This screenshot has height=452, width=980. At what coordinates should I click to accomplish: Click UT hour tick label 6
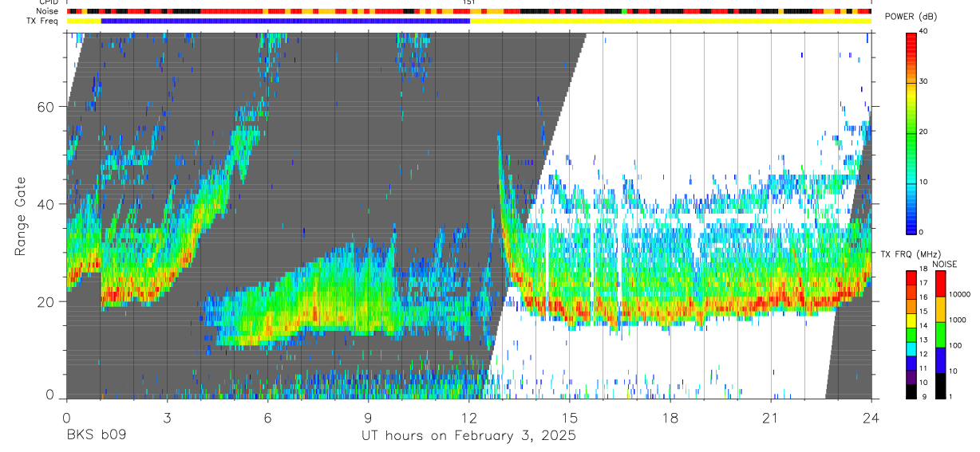point(267,418)
